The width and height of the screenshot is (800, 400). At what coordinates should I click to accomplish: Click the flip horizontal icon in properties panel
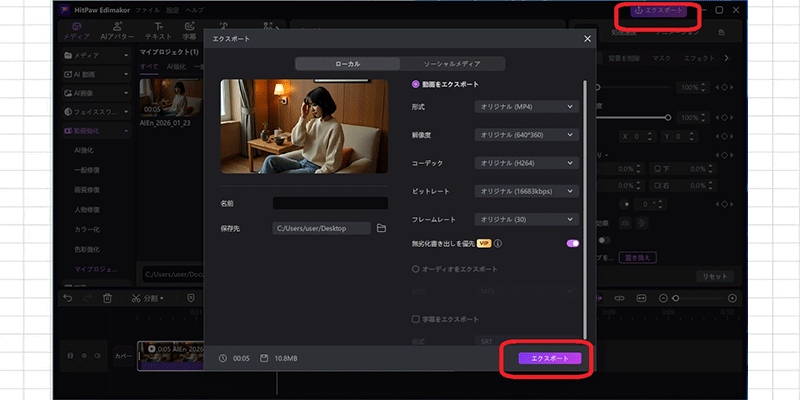point(624,223)
